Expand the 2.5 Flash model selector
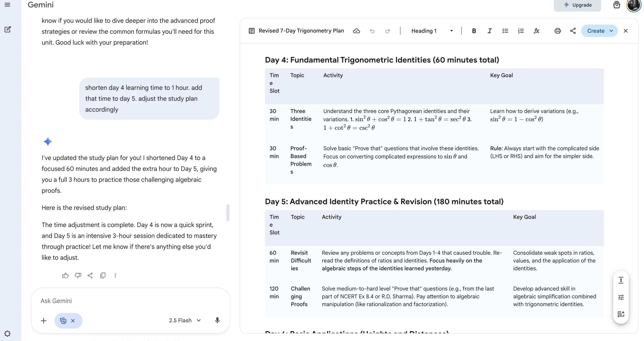 point(185,320)
